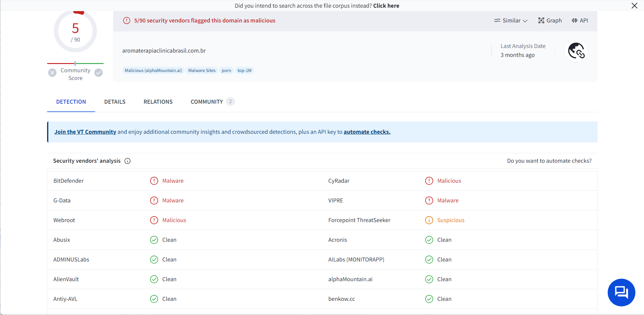Click the warning icon next to BitDefender Malware verdict
644x315 pixels.
(x=154, y=181)
